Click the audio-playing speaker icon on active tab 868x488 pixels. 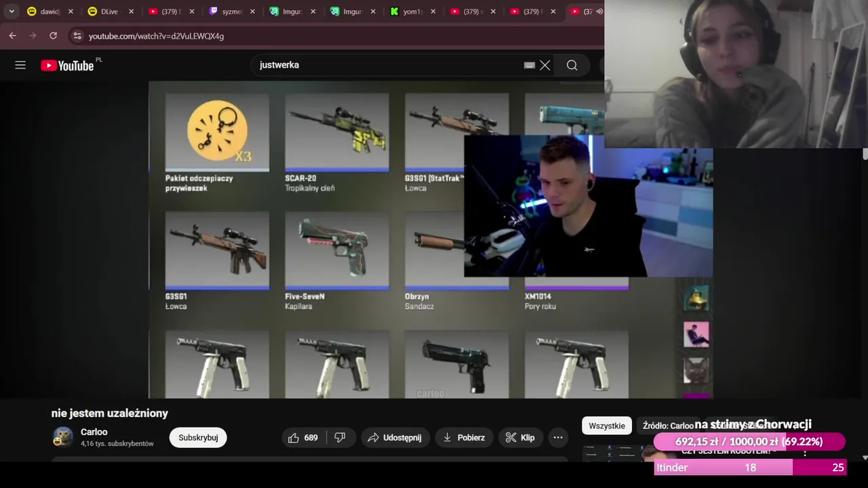(599, 12)
